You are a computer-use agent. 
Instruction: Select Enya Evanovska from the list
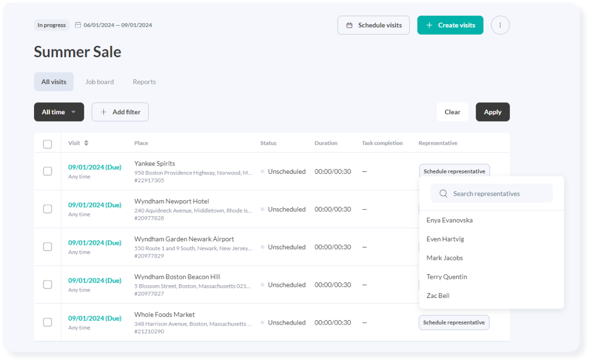click(x=450, y=220)
